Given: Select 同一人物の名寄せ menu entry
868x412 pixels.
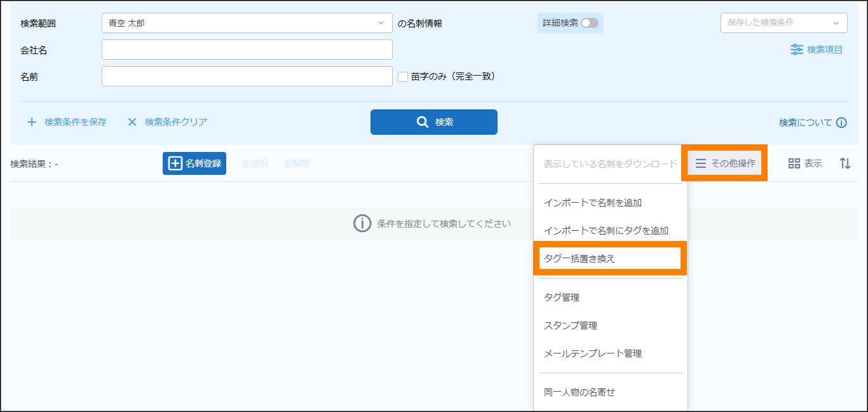Looking at the screenshot, I should pyautogui.click(x=579, y=392).
